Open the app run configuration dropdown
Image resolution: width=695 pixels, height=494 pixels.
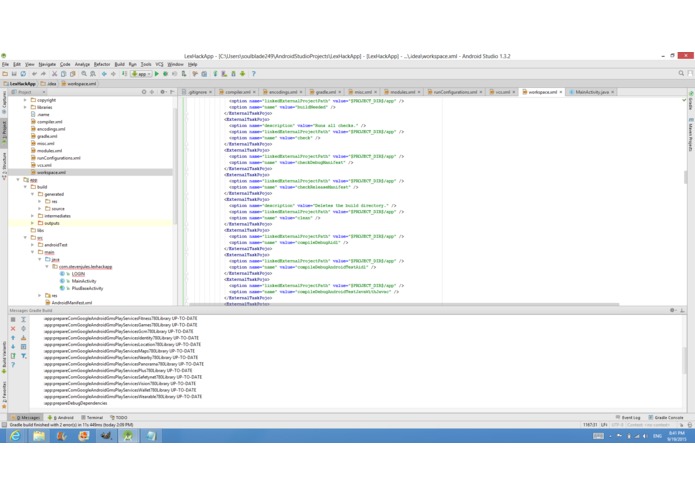pyautogui.click(x=141, y=74)
